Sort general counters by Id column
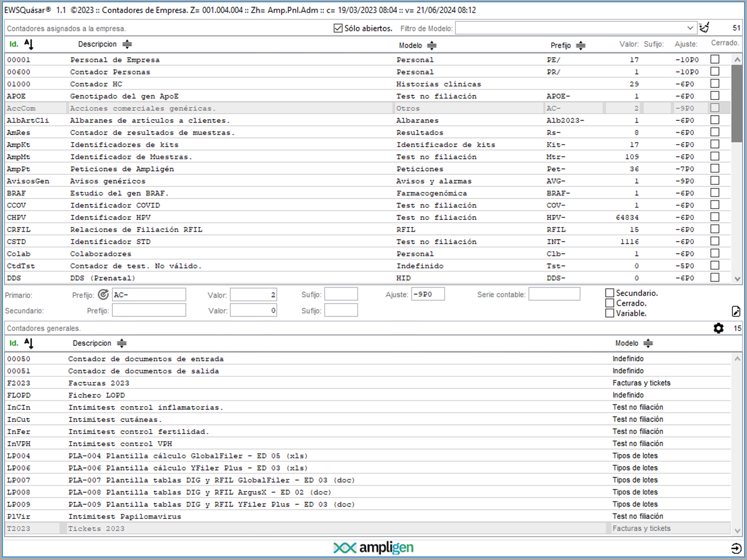 coord(28,343)
